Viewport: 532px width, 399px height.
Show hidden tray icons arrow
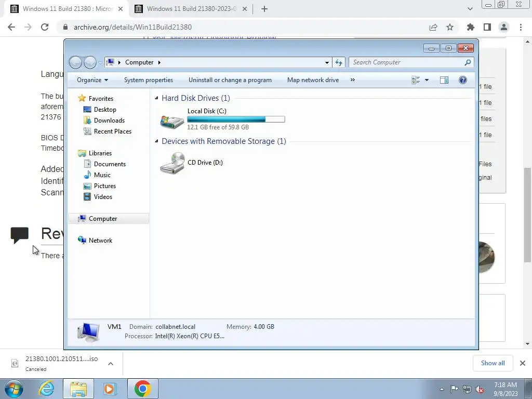(x=442, y=389)
